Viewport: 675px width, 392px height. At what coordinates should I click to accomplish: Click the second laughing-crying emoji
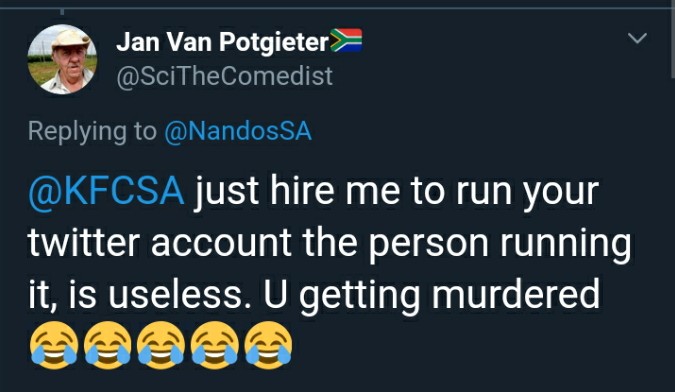(107, 345)
